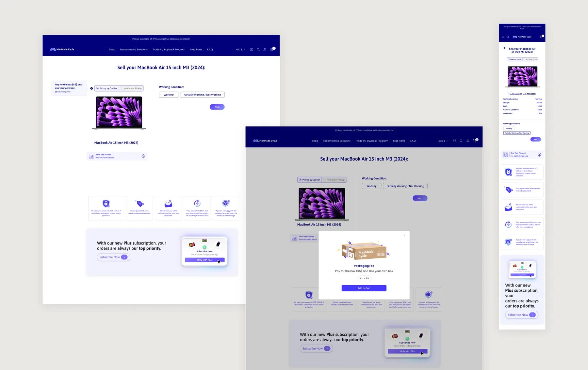This screenshot has height=370, width=588.
Task: Select the Box - $5 option in the popup
Action: pyautogui.click(x=364, y=278)
